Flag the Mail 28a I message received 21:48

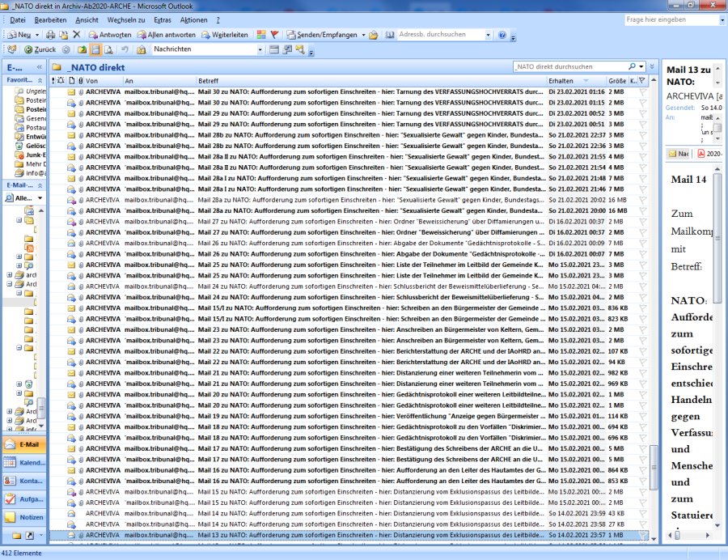(x=642, y=178)
